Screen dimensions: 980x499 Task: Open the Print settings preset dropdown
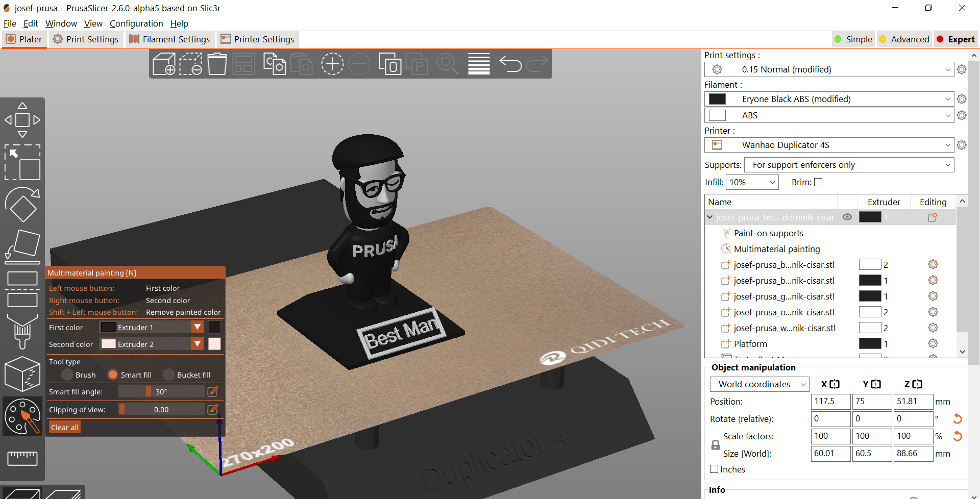click(829, 69)
